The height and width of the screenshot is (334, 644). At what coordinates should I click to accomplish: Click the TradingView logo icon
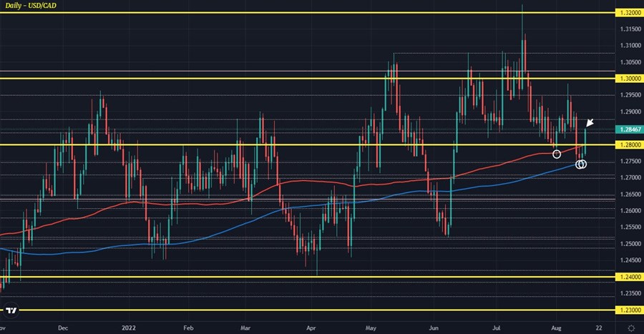click(11, 310)
